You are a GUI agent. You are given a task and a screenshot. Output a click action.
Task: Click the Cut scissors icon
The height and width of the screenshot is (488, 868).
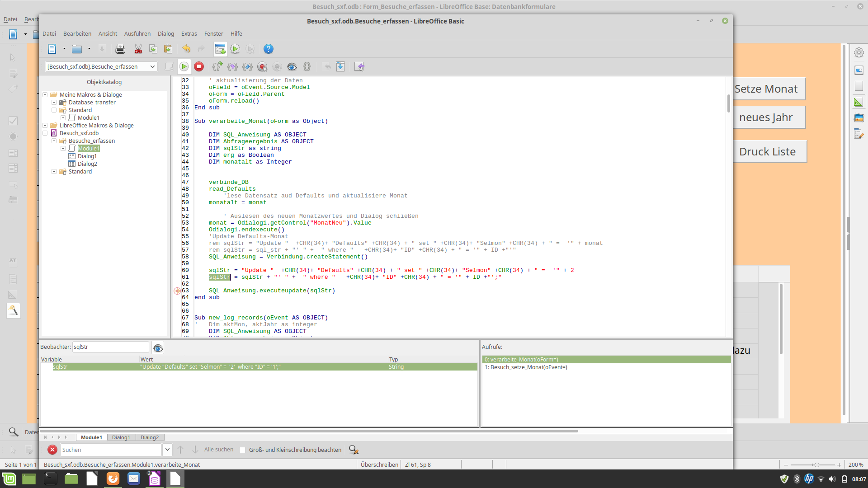[x=138, y=49]
